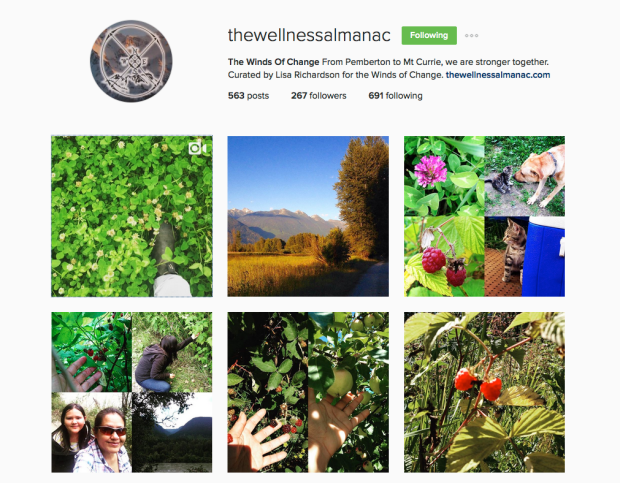Open the clover field video post
The width and height of the screenshot is (620, 483).
(132, 216)
